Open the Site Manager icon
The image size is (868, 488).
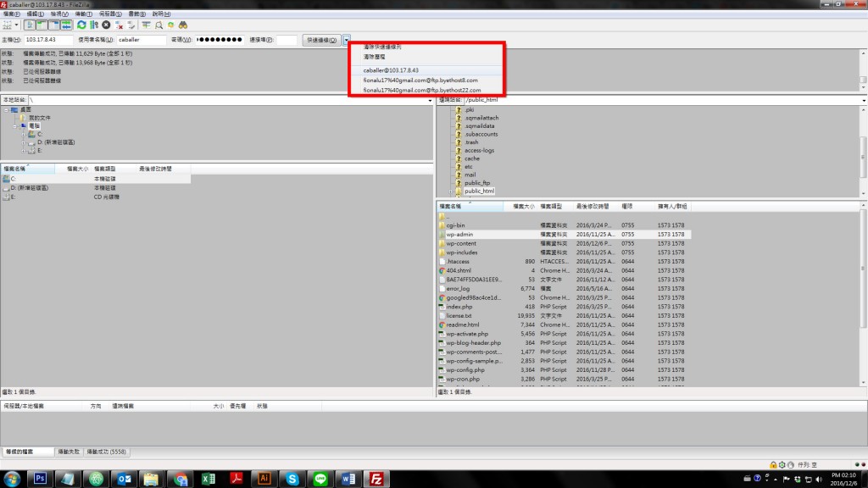tap(7, 25)
